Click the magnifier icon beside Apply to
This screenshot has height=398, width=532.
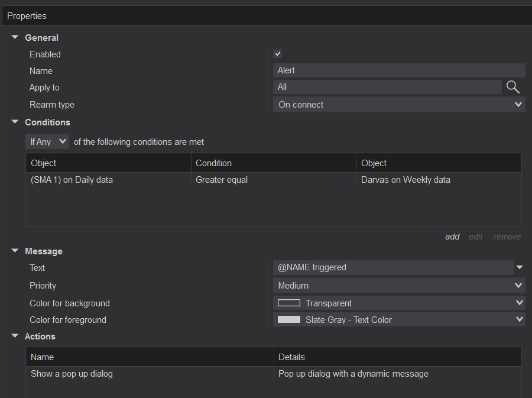pyautogui.click(x=512, y=88)
